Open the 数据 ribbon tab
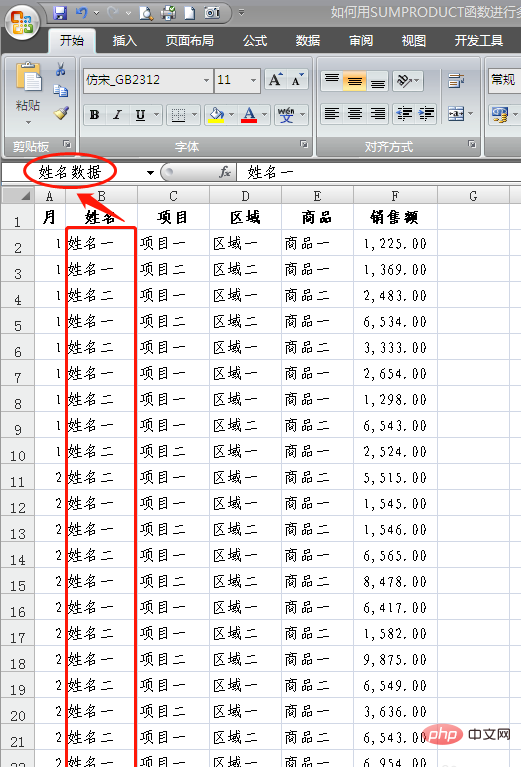521x767 pixels. pos(308,41)
